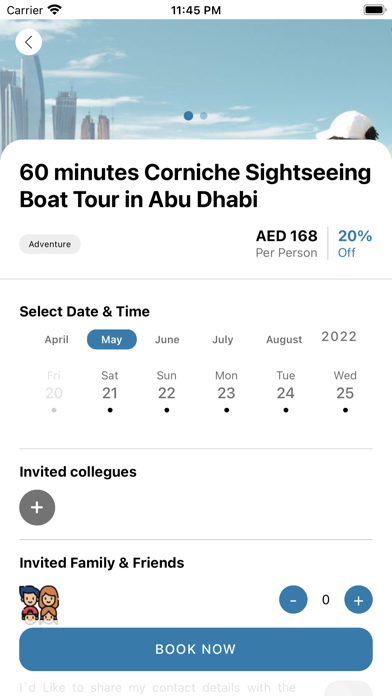The image size is (392, 696).
Task: Tap the battery status icon
Action: click(375, 9)
